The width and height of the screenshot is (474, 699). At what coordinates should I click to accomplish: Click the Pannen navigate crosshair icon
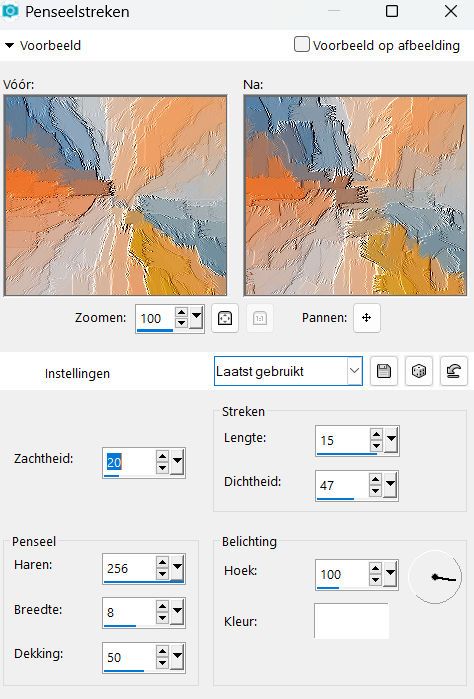pyautogui.click(x=367, y=318)
